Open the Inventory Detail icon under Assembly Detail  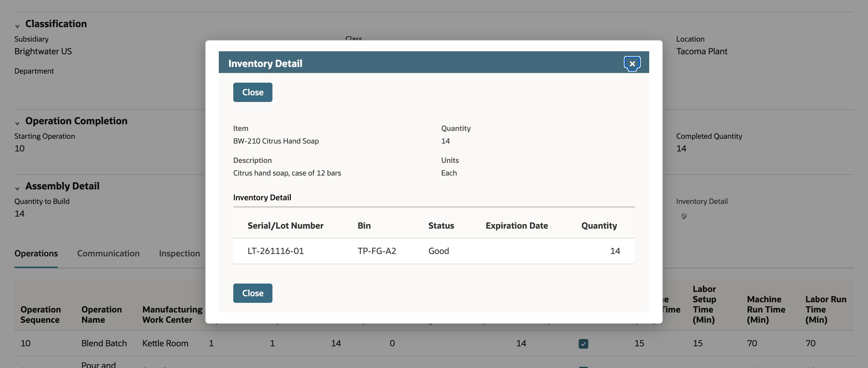pos(684,216)
